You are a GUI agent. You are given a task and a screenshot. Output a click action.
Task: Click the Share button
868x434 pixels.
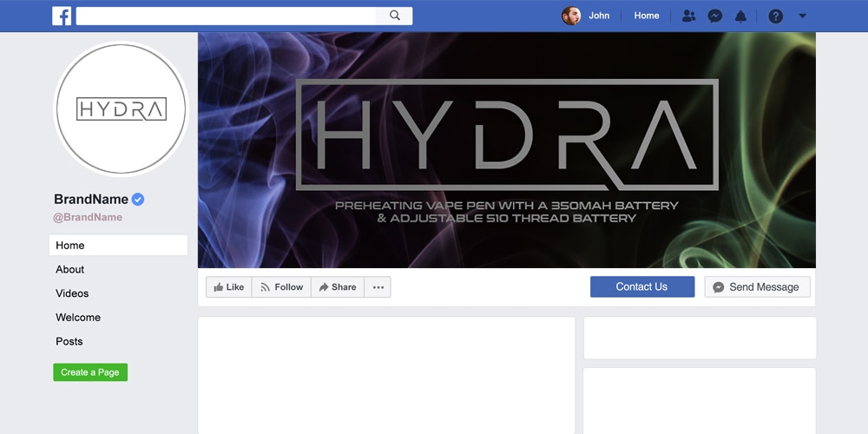[x=338, y=287]
